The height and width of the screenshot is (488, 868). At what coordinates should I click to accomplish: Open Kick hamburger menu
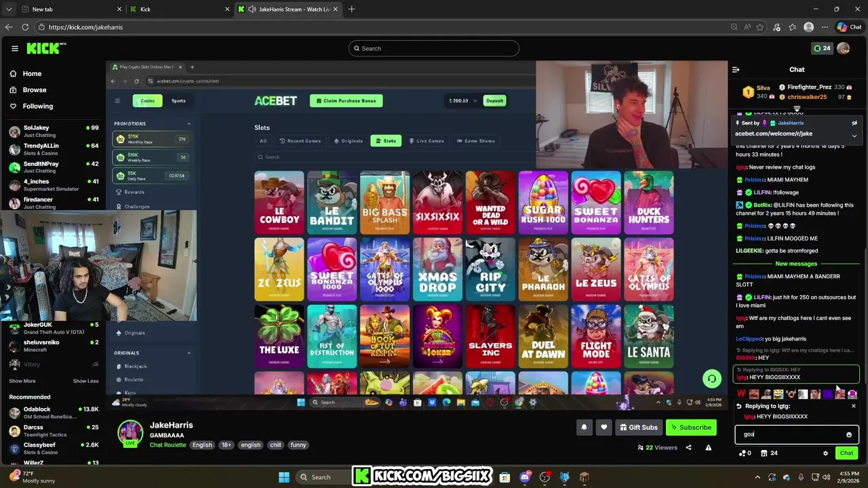click(x=14, y=48)
